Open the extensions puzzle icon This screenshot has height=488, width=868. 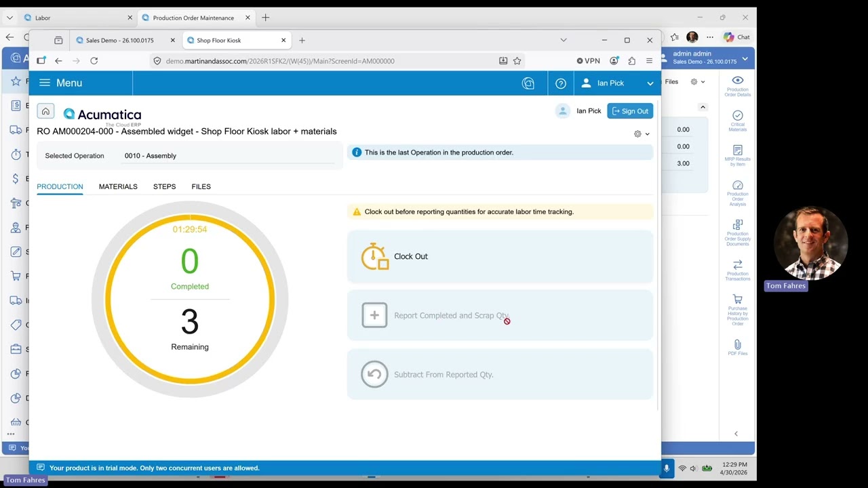pyautogui.click(x=631, y=61)
